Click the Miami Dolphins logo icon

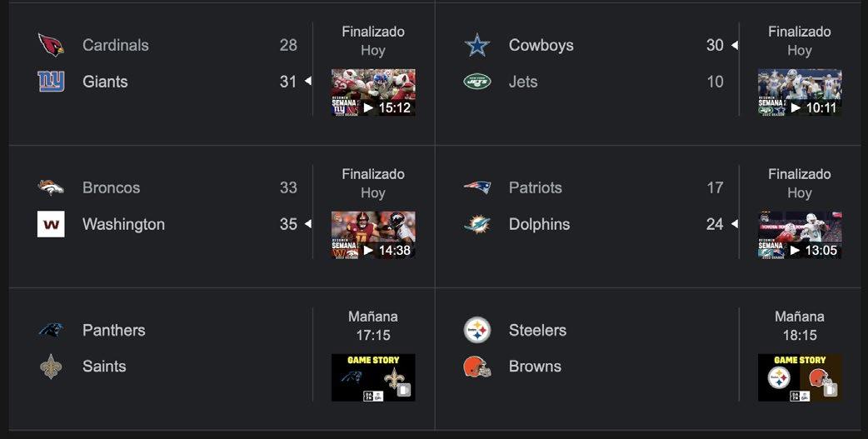477,224
